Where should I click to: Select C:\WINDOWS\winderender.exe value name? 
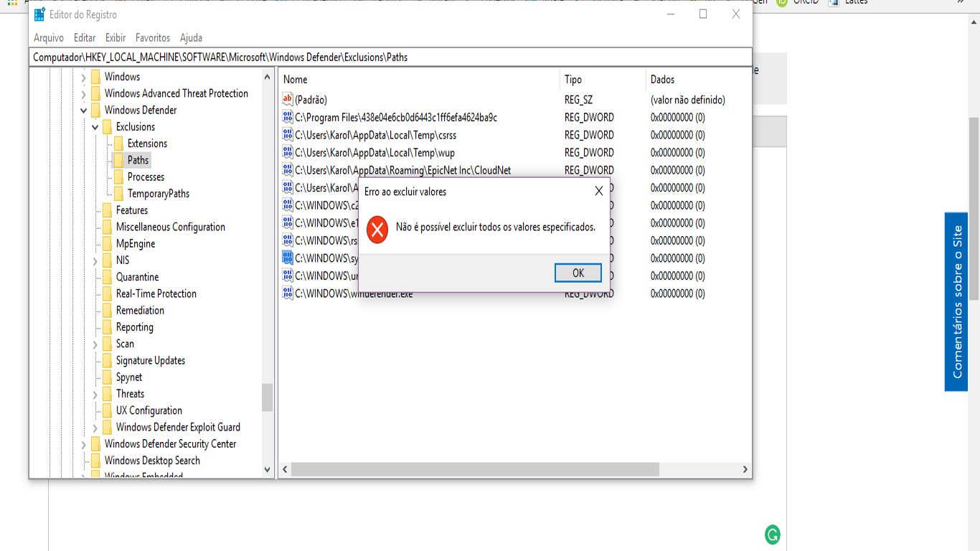click(354, 293)
